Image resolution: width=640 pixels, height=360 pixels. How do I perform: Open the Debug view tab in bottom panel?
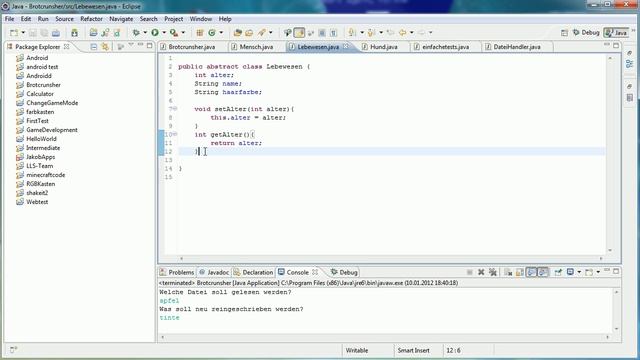[344, 272]
